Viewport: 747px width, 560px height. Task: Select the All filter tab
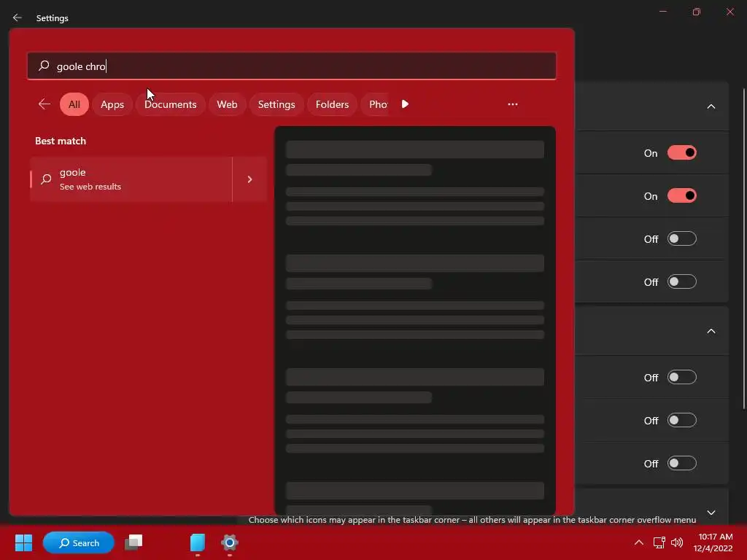[74, 104]
